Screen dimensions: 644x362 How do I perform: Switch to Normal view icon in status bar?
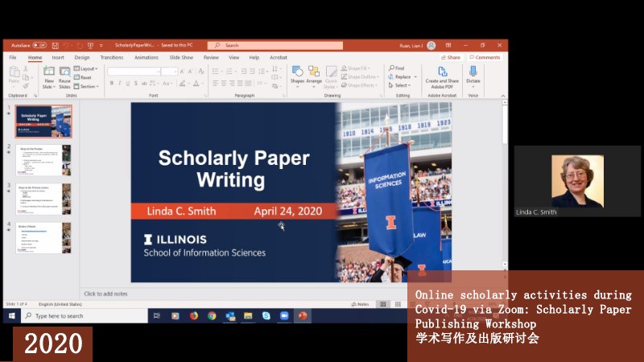pos(383,304)
